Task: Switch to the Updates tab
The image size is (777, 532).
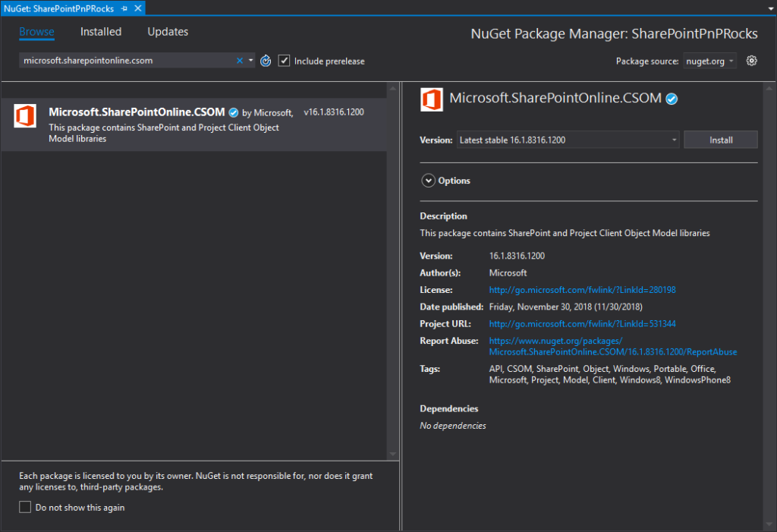Action: coord(168,32)
